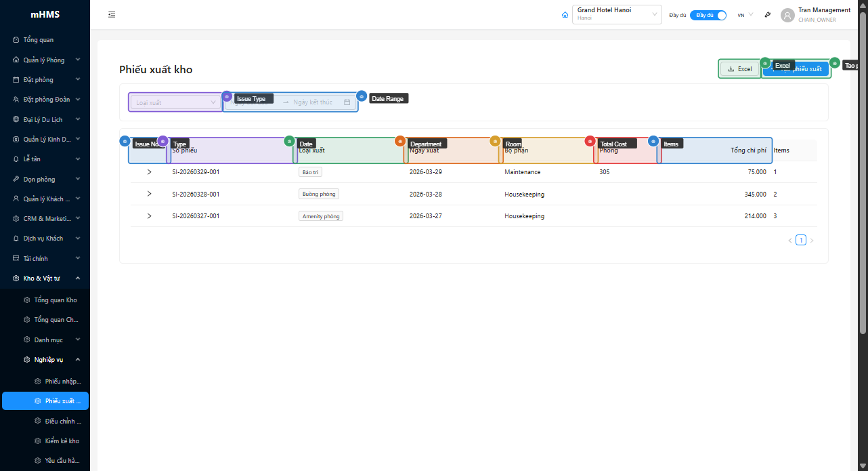Click the Tổng quan dashboard icon
868x471 pixels.
(16, 40)
